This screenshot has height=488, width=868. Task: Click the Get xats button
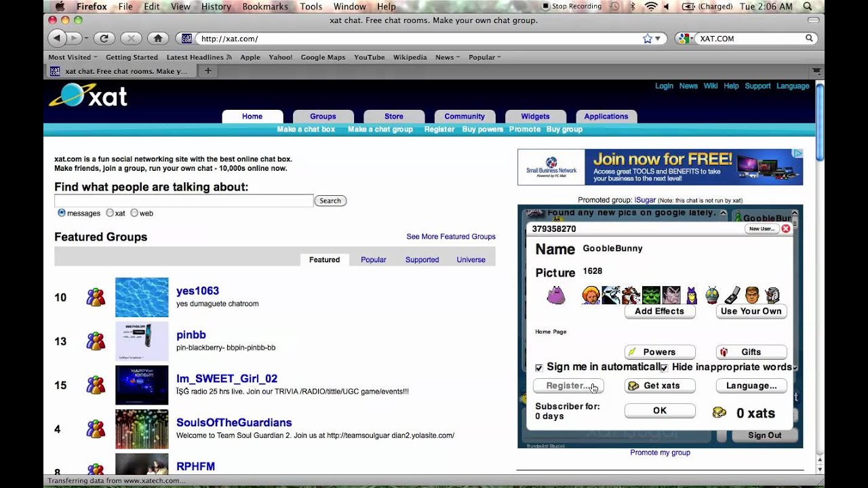(x=660, y=386)
